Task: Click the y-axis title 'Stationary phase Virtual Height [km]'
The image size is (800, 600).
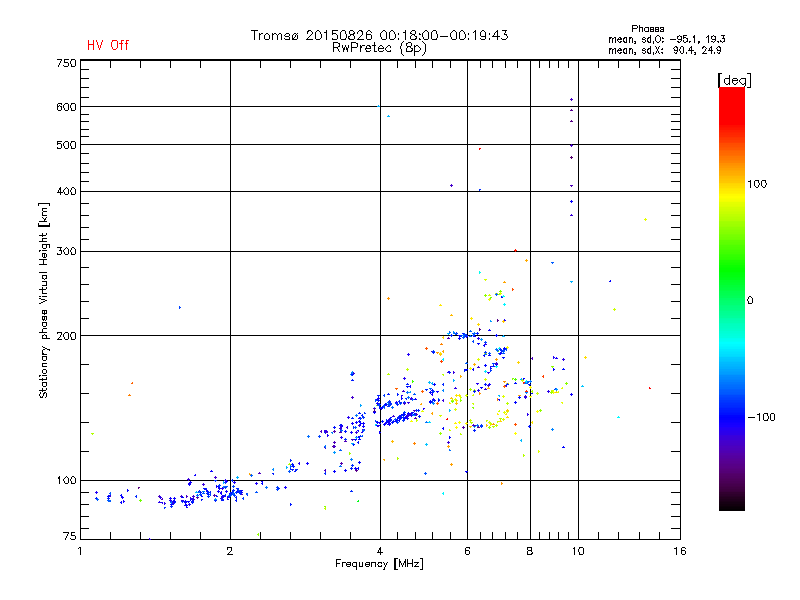Action: click(44, 300)
